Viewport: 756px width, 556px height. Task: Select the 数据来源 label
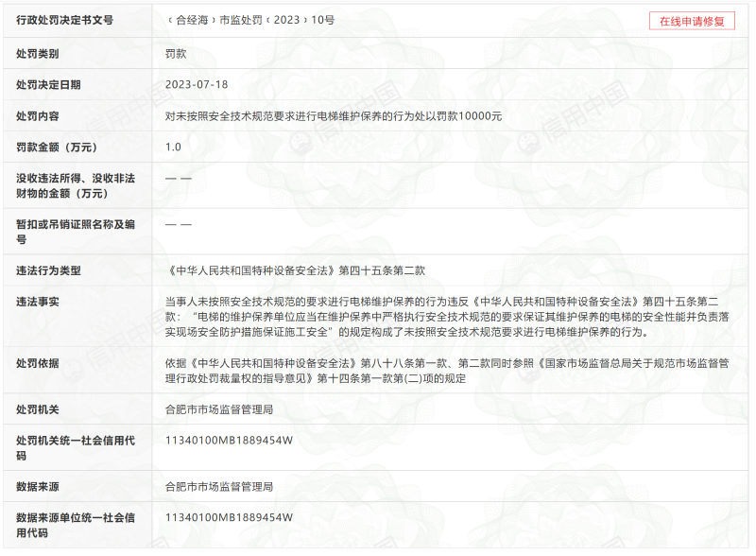point(38,486)
